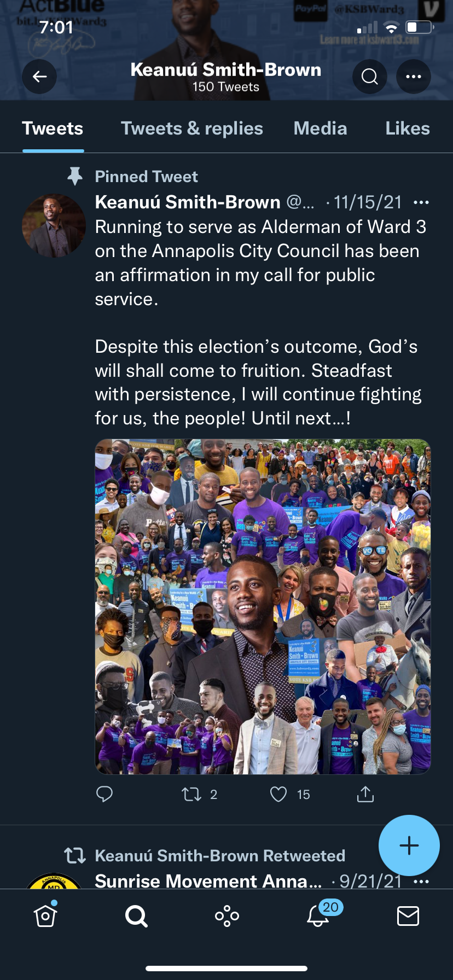Open Notifications with 20 badge
Image resolution: width=453 pixels, height=980 pixels.
318,915
